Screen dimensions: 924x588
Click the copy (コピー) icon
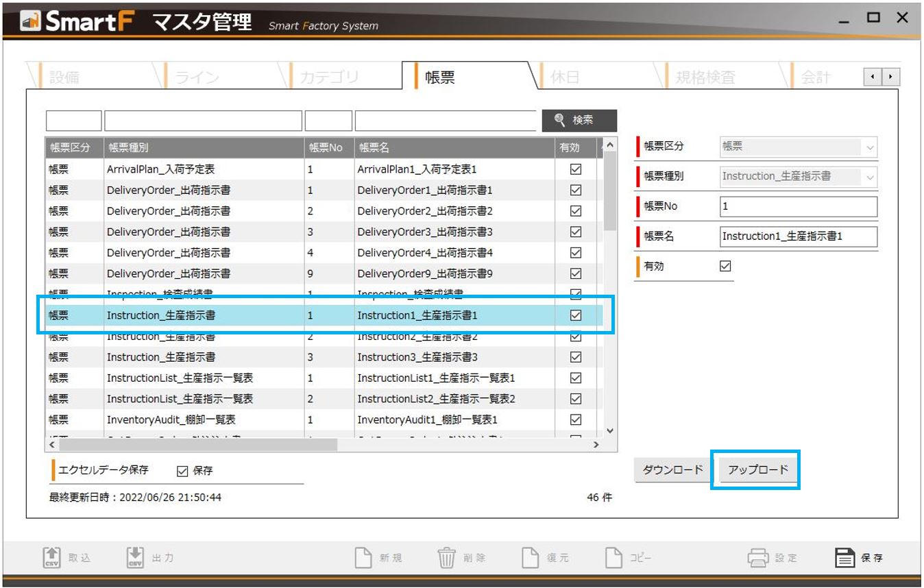coord(613,557)
